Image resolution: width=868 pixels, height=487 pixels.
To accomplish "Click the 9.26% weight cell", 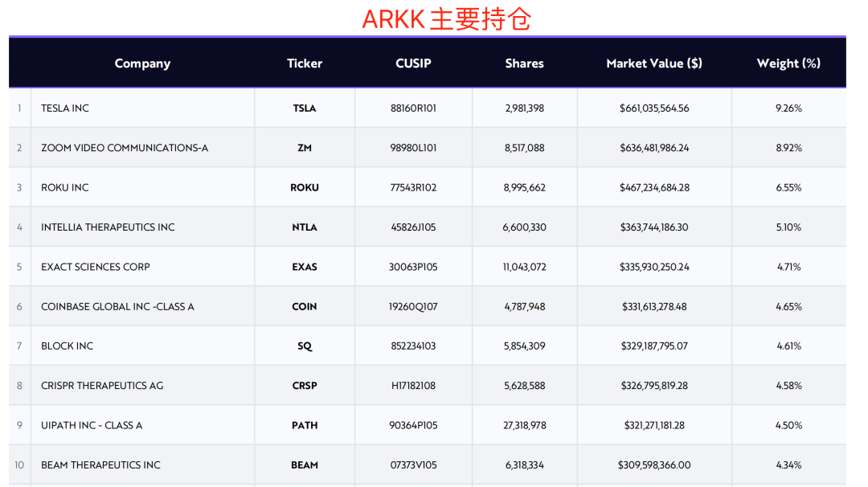I will coord(788,108).
